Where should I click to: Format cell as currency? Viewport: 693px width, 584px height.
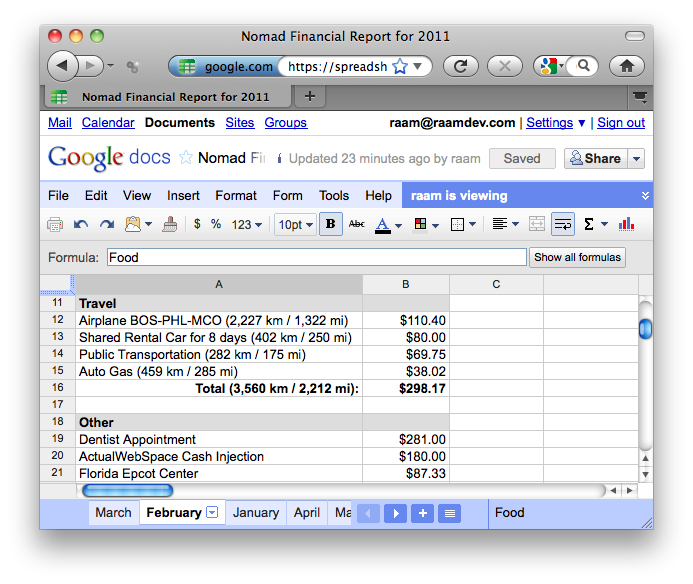197,224
